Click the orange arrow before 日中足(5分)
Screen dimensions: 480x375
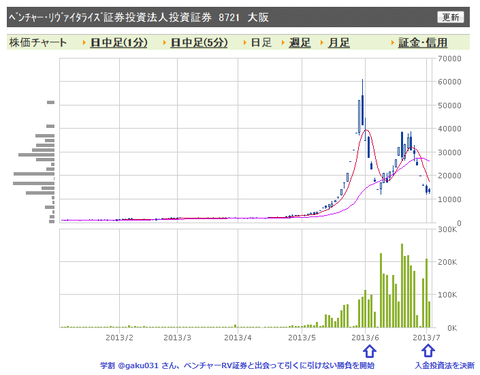coord(165,43)
